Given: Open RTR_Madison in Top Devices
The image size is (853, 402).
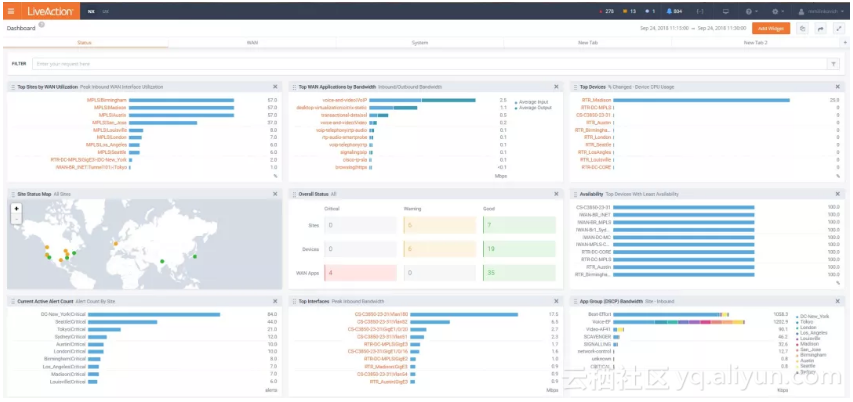Looking at the screenshot, I should [596, 100].
